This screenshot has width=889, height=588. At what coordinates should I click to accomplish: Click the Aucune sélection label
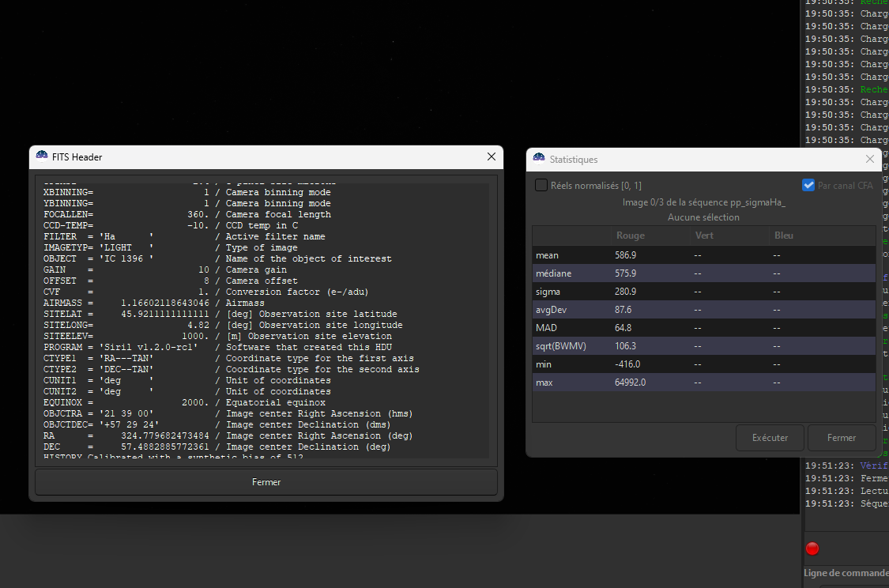(703, 217)
